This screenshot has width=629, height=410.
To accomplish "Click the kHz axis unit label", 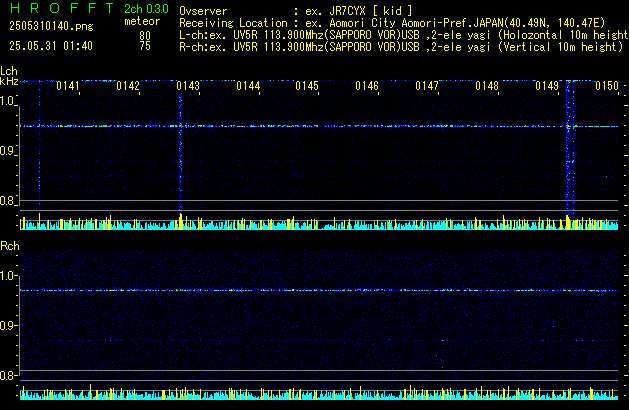I will (x=9, y=81).
